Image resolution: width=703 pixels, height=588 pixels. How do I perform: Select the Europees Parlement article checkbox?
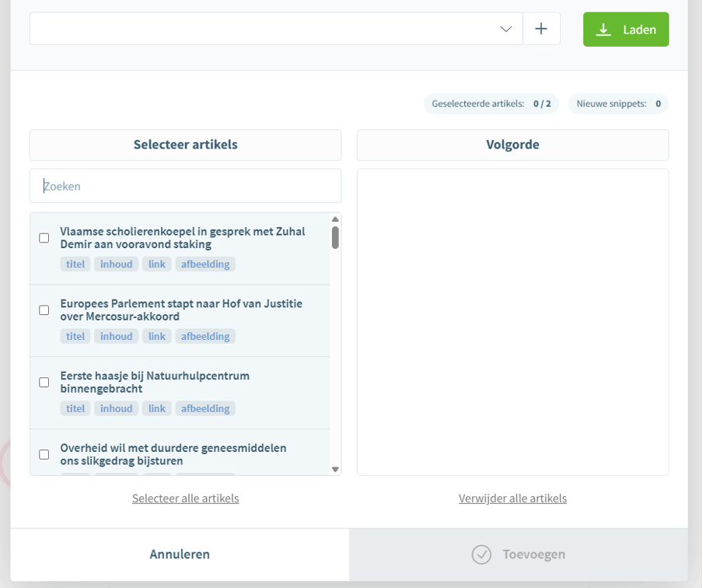pos(44,310)
